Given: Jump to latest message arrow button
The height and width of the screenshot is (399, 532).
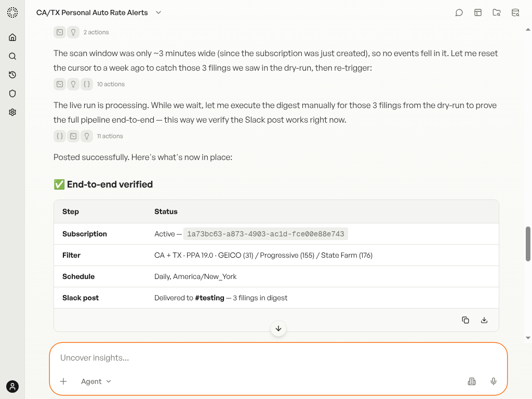Looking at the screenshot, I should [278, 328].
